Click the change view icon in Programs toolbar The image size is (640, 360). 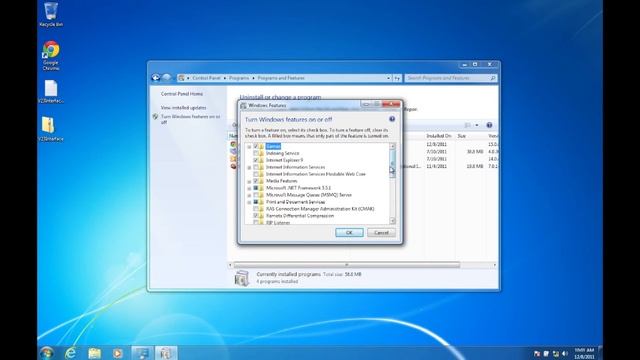[468, 125]
